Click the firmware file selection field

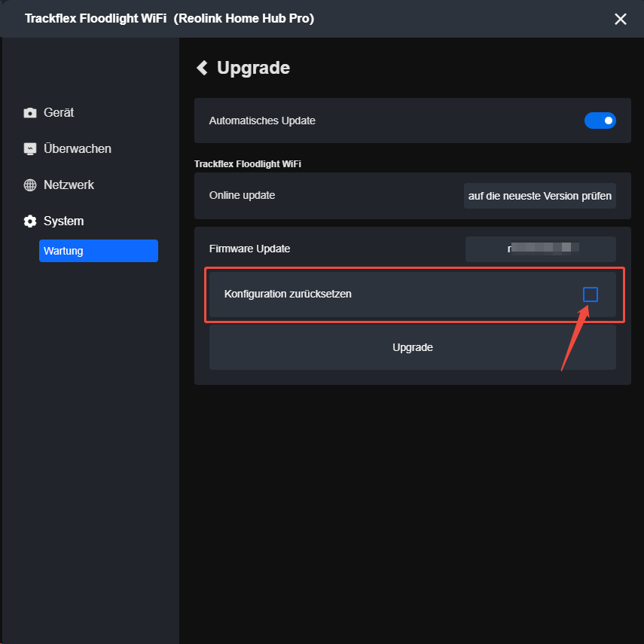[x=541, y=249]
